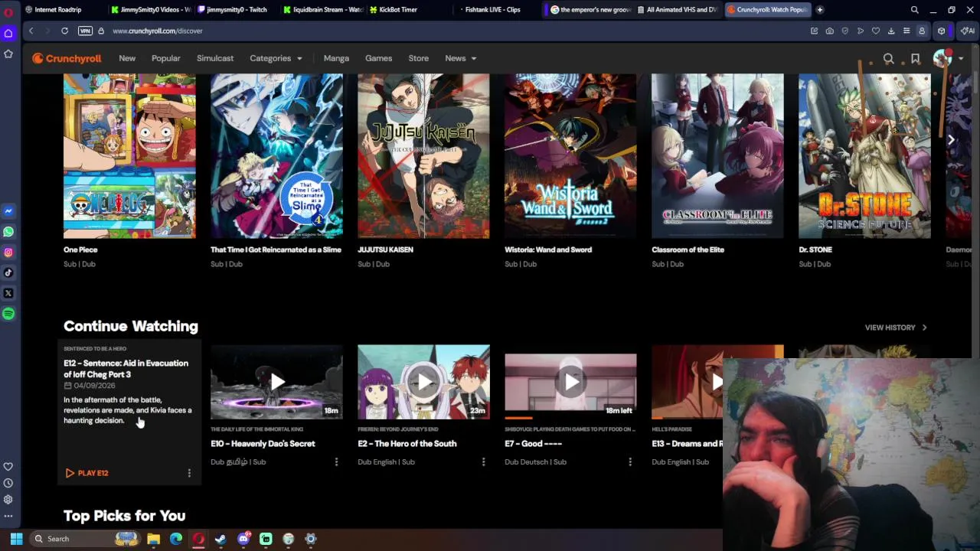Play the E7 - Good thumbnail

570,382
